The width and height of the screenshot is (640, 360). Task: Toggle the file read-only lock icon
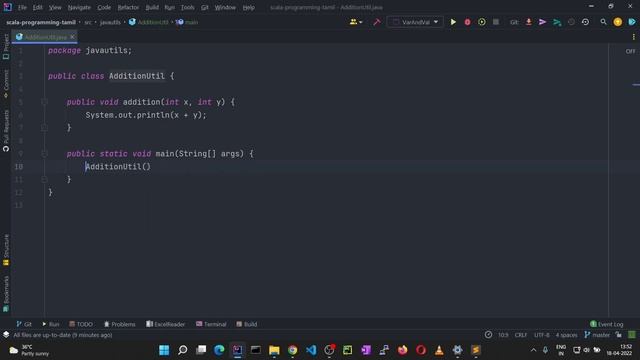point(619,335)
